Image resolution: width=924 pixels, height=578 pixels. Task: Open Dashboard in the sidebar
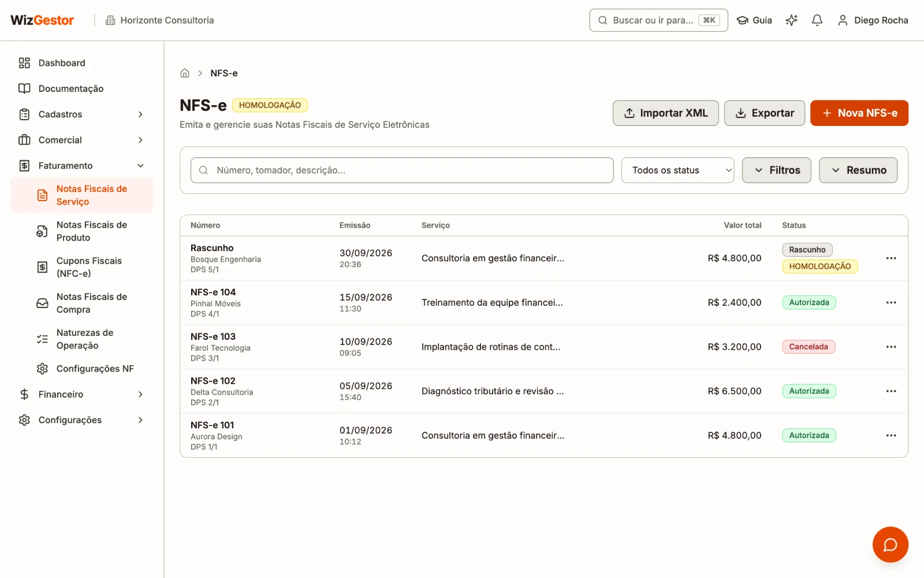coord(81,63)
